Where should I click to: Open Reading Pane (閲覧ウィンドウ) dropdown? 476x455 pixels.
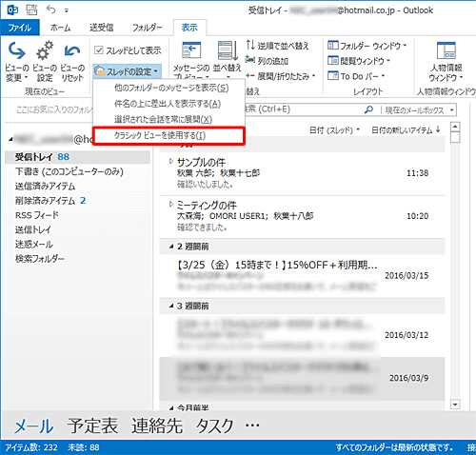point(359,61)
